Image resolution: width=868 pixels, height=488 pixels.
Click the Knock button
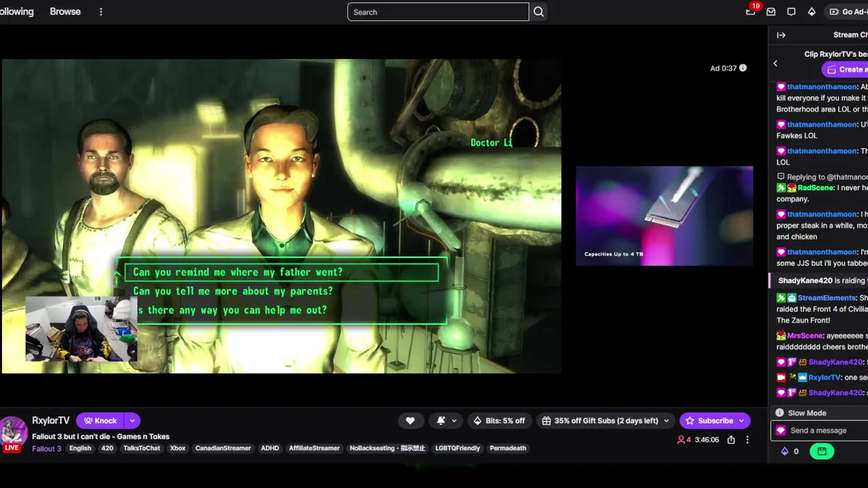100,421
